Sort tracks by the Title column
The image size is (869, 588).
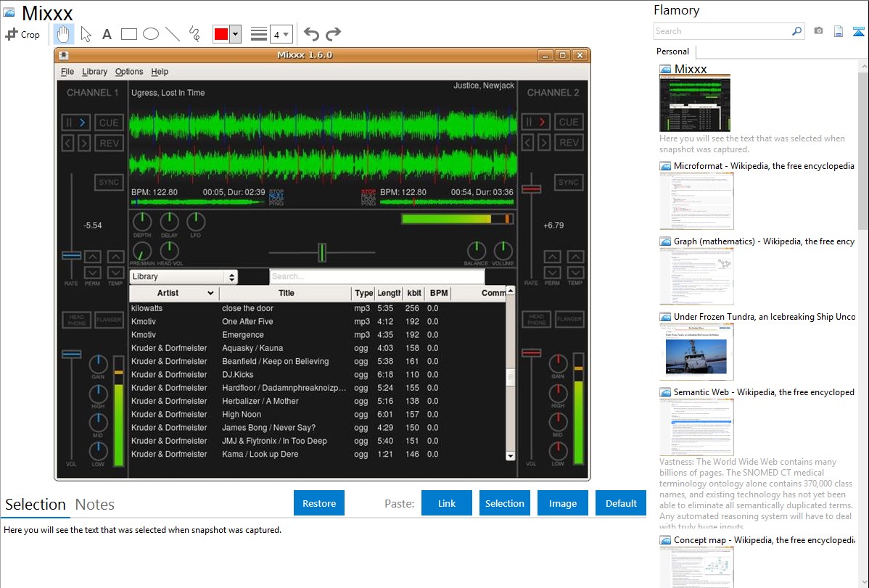coord(286,293)
